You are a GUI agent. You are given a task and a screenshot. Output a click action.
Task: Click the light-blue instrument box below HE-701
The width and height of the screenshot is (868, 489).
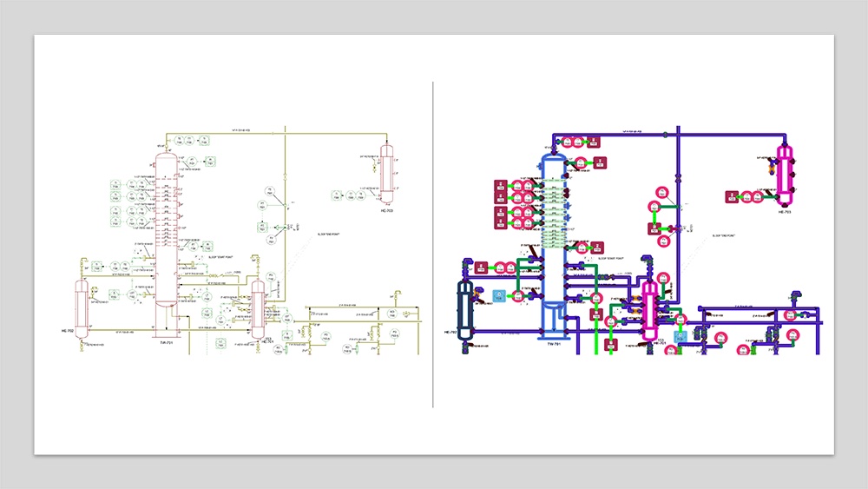point(681,336)
